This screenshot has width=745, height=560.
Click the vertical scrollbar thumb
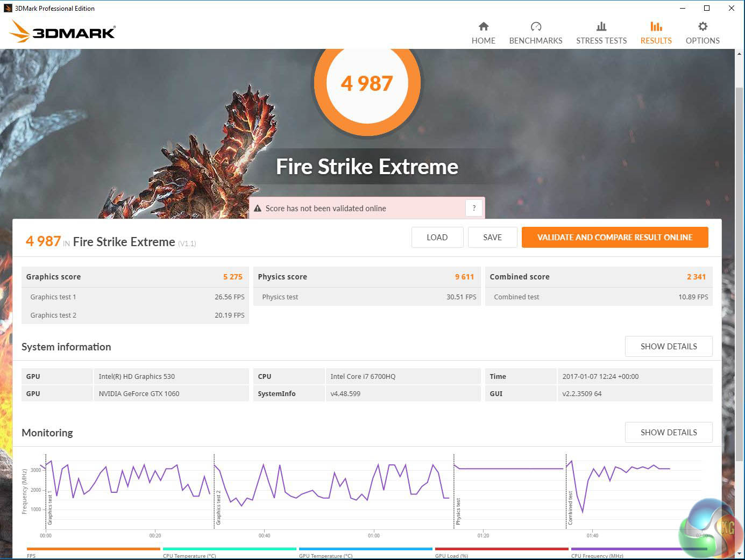[x=740, y=273]
